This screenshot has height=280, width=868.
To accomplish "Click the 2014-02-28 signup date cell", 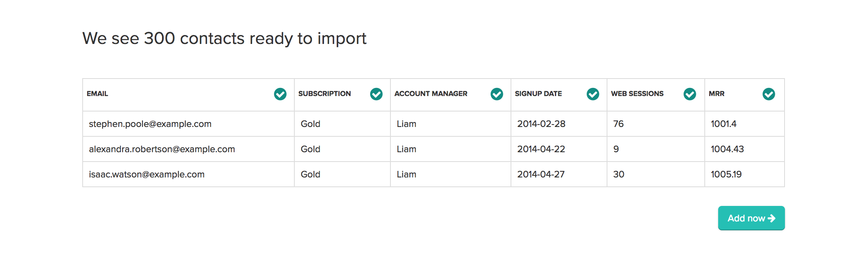I will coord(541,124).
